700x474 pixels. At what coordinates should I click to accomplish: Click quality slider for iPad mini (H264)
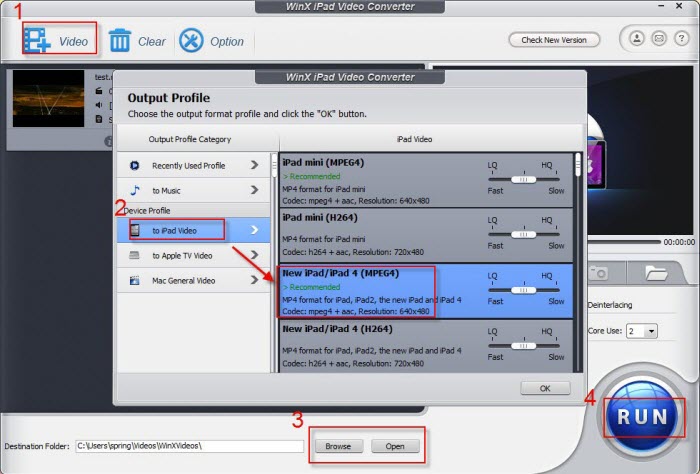tap(524, 234)
